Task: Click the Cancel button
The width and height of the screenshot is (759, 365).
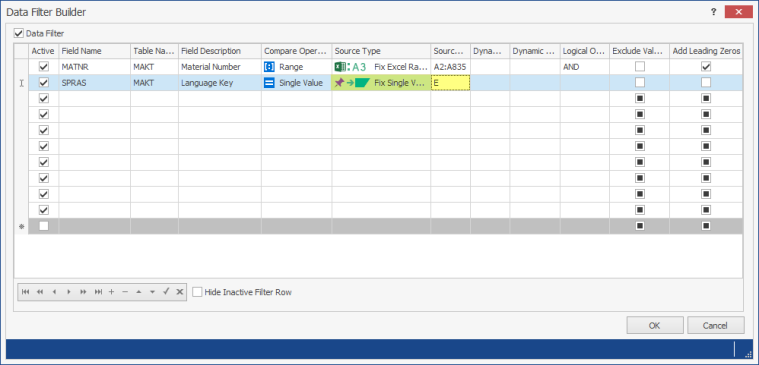Action: coord(716,326)
